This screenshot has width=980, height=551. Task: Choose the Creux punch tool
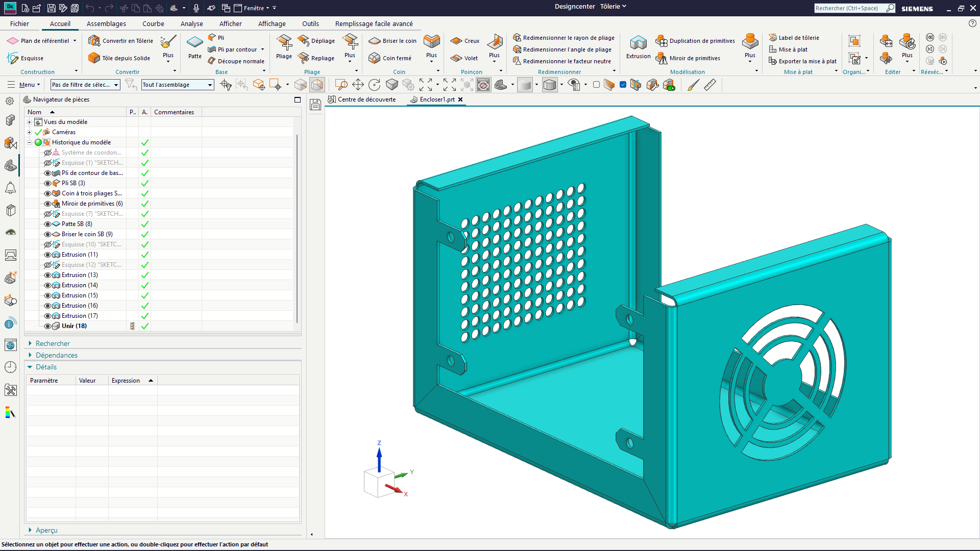(x=465, y=41)
